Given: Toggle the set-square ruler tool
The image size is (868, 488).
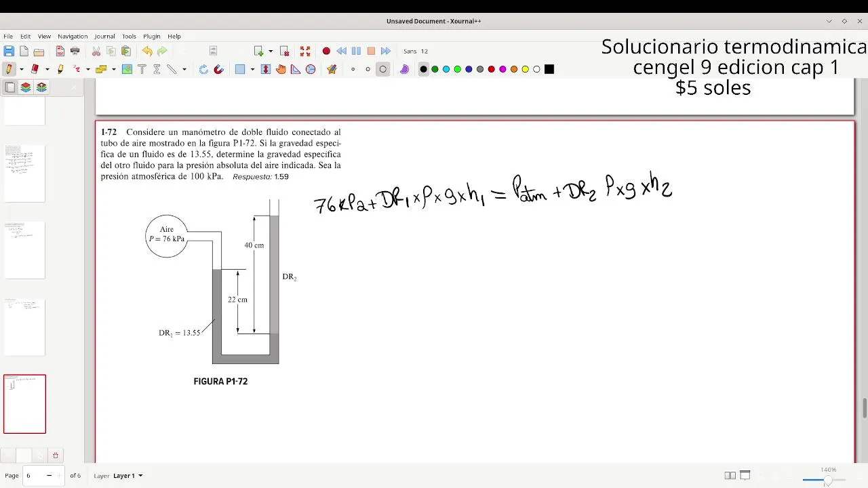Looking at the screenshot, I should tap(296, 69).
